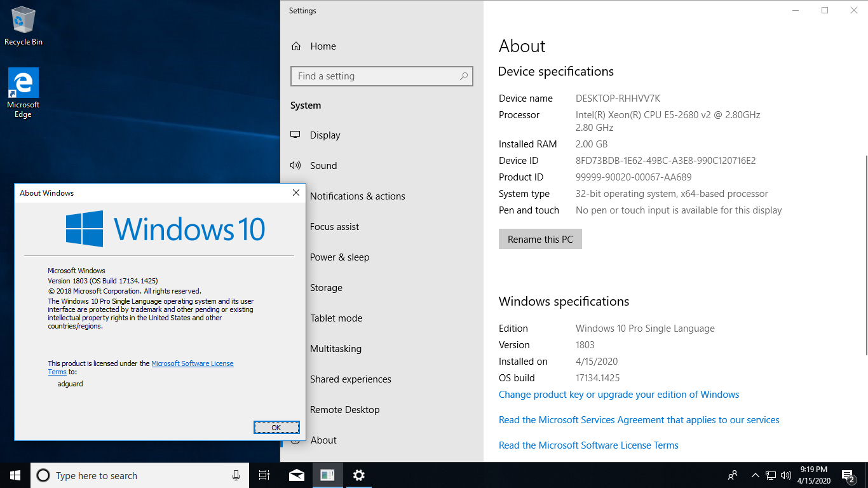Maximize the Settings window
This screenshot has height=488, width=868.
pyautogui.click(x=825, y=10)
